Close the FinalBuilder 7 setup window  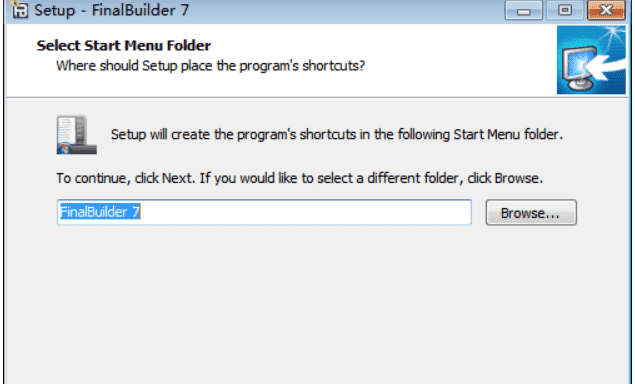point(606,10)
